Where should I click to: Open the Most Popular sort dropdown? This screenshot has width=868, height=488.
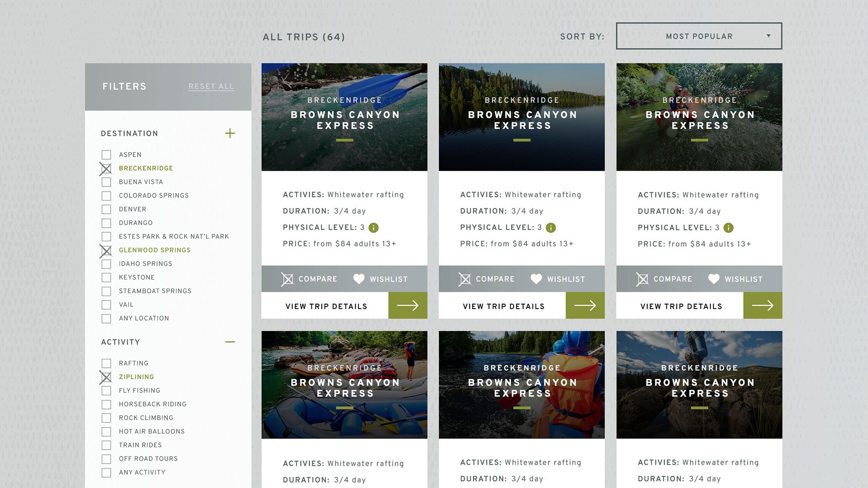point(699,36)
